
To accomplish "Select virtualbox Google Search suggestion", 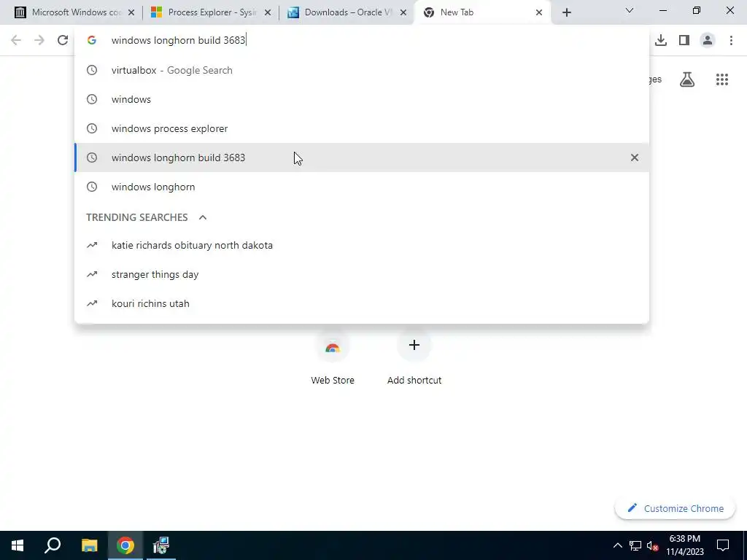I will (x=362, y=70).
